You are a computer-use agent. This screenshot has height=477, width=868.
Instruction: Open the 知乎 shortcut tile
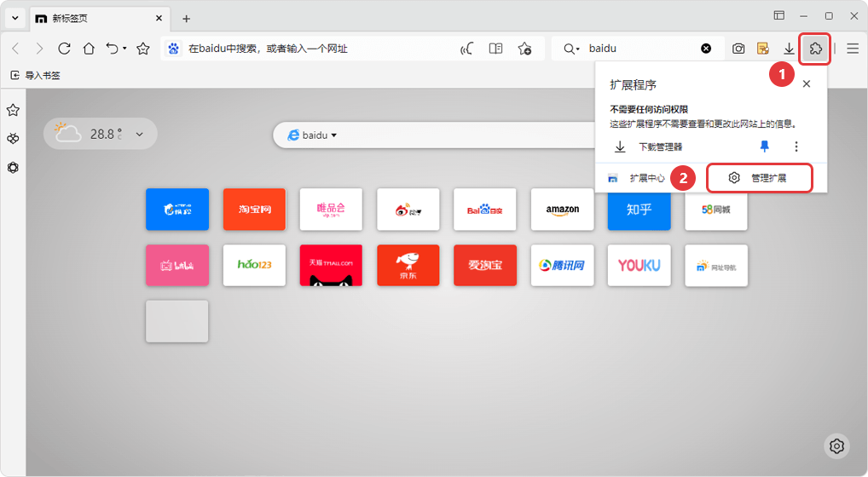click(x=639, y=210)
